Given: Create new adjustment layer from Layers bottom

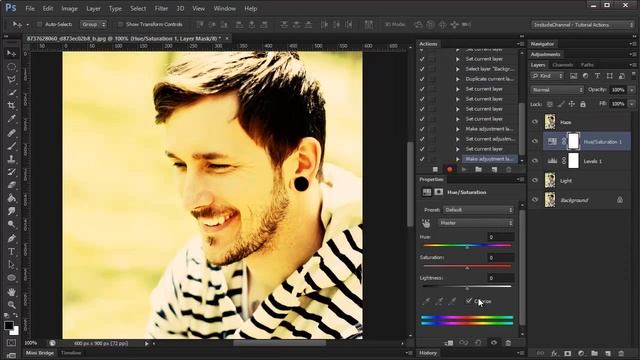Looking at the screenshot, I should 581,353.
